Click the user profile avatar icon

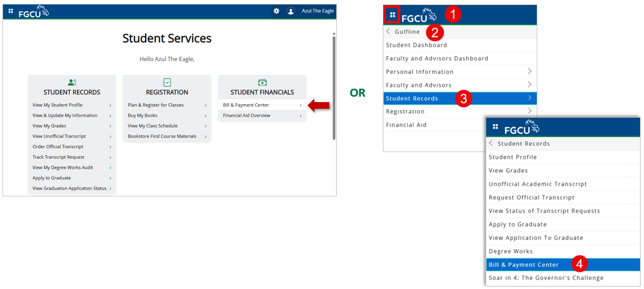pos(291,11)
